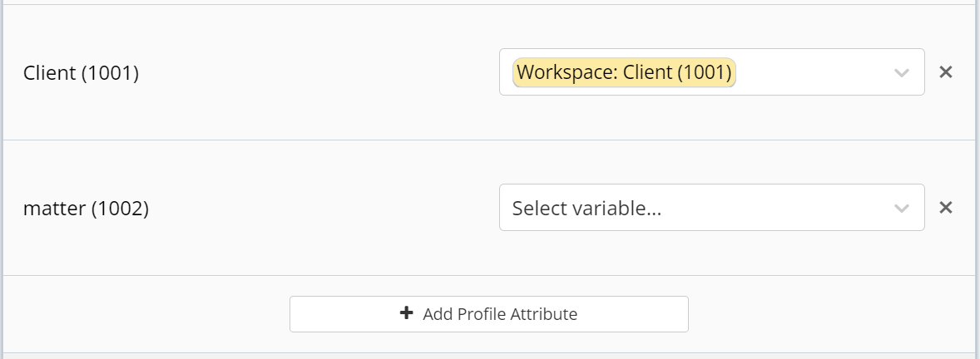Click the Add Profile Attribute button
Screen dimensions: 980x359
tap(488, 314)
